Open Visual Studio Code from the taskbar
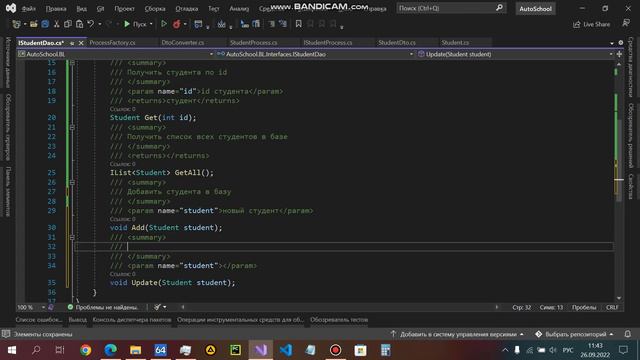Screen dimensions: 640x360 pos(286,350)
